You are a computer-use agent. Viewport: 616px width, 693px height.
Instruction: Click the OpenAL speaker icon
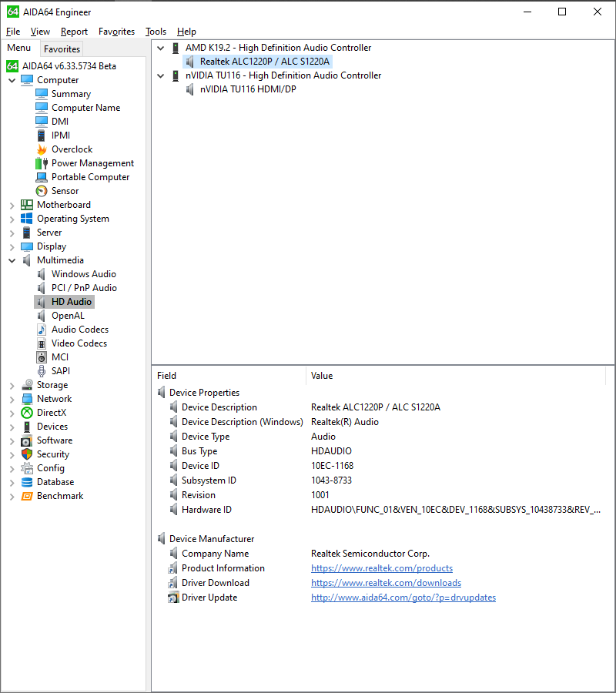(x=43, y=315)
